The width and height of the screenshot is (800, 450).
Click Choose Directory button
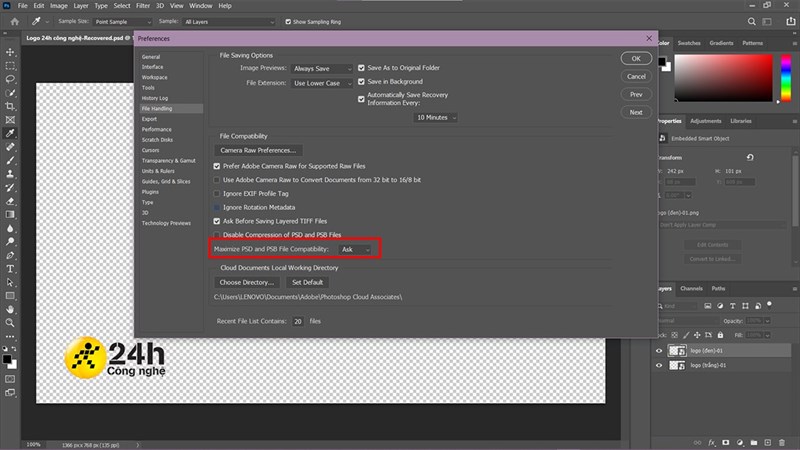[247, 282]
